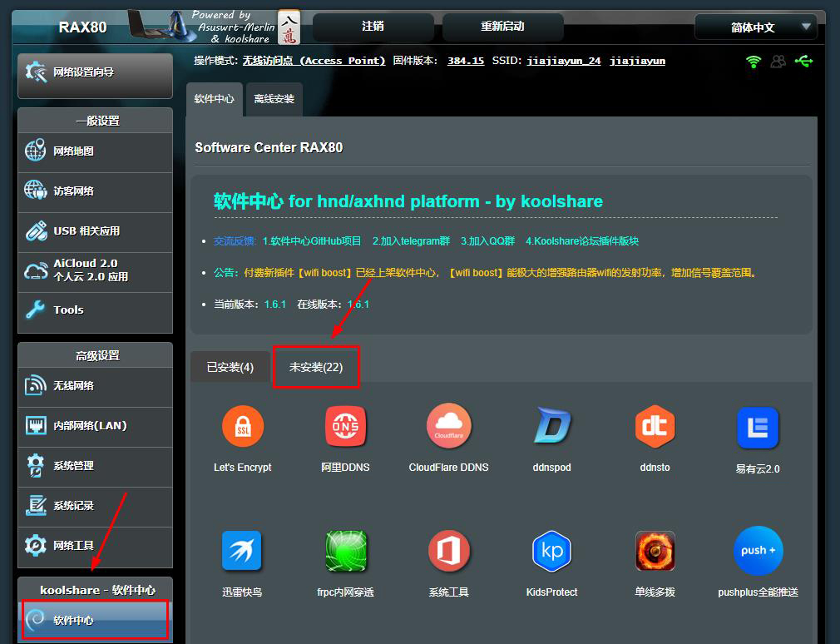Click the firmware version 384.15 link
Image resolution: width=840 pixels, height=644 pixels.
click(x=466, y=61)
